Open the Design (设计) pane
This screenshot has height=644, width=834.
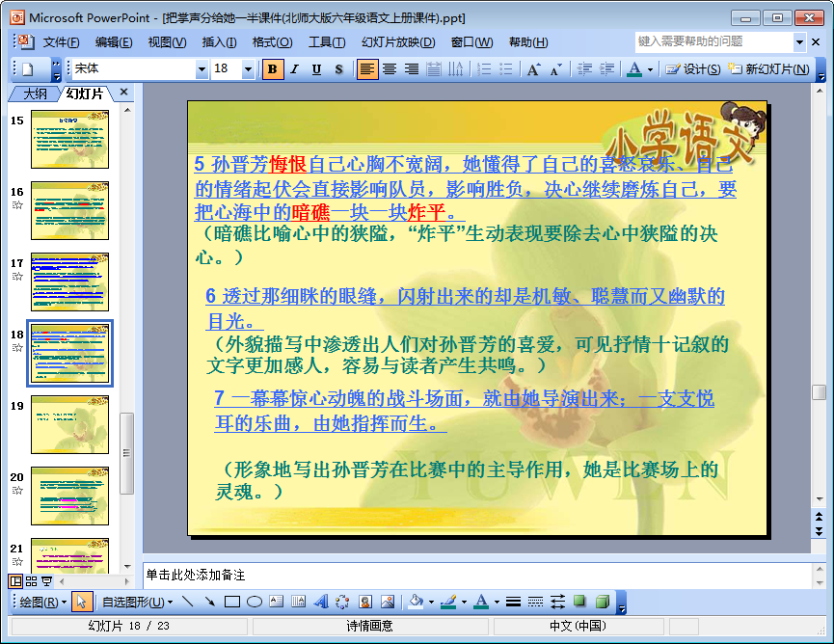693,69
